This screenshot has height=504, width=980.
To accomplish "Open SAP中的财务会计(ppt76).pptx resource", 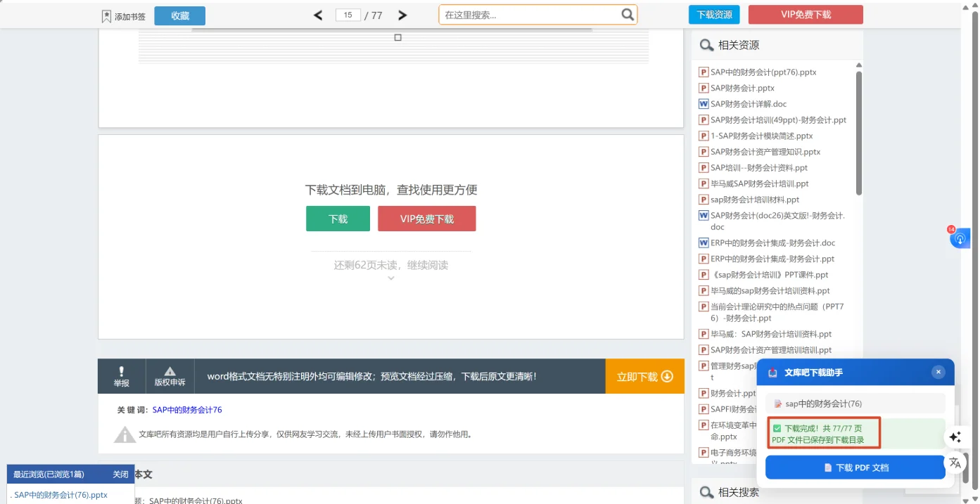I will point(763,72).
